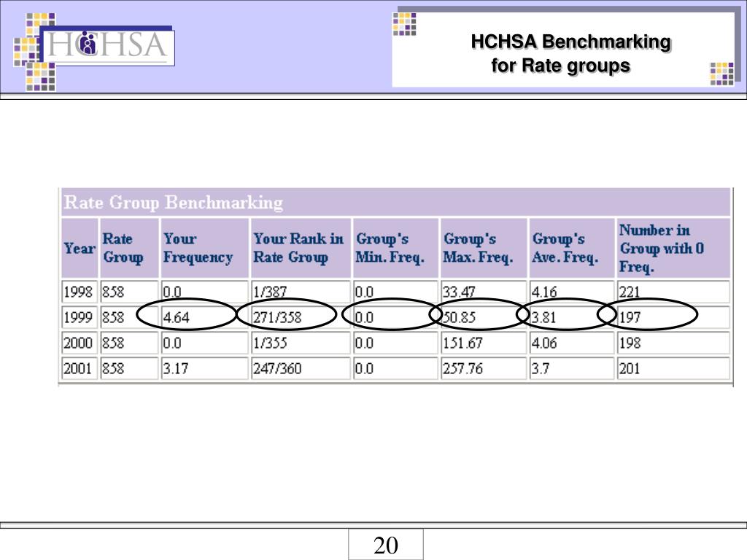The image size is (747, 560).
Task: Click the slide page number '20'
Action: pyautogui.click(x=385, y=545)
